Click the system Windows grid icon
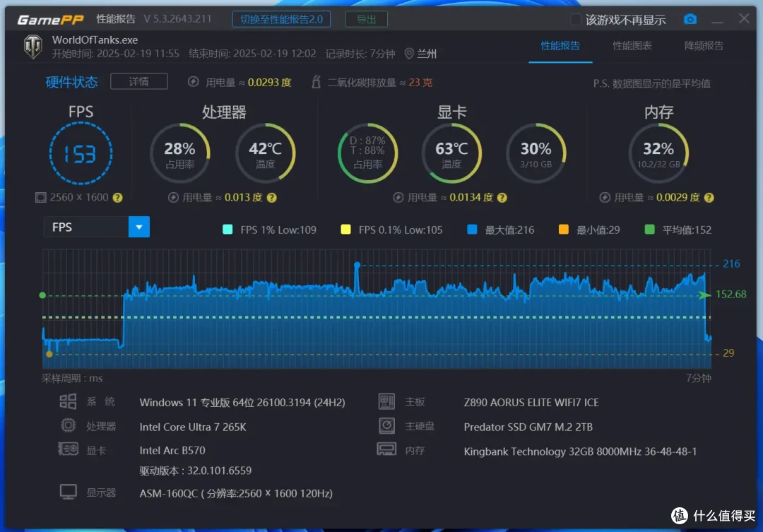 pos(68,401)
